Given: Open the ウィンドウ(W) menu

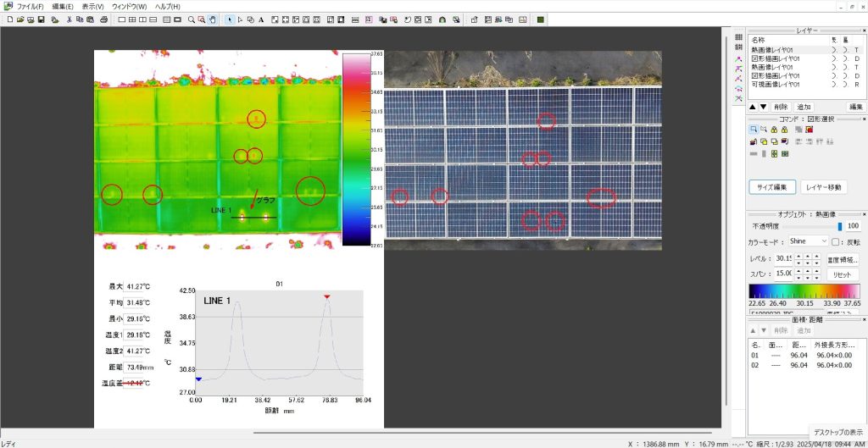Looking at the screenshot, I should [x=130, y=6].
